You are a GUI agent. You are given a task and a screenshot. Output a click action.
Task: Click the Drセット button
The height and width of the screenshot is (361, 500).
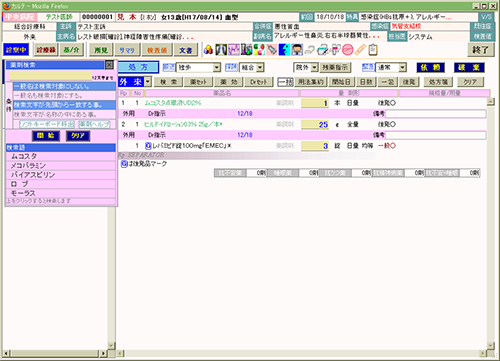(259, 82)
